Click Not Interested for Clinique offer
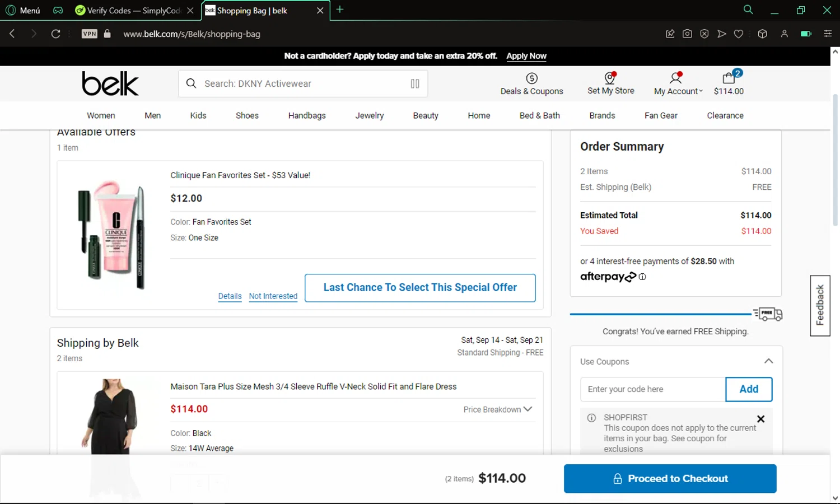The height and width of the screenshot is (504, 840). [273, 296]
